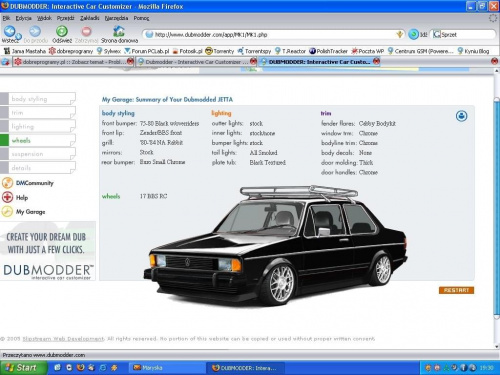
Task: Click the Windows Start button
Action: 23,368
